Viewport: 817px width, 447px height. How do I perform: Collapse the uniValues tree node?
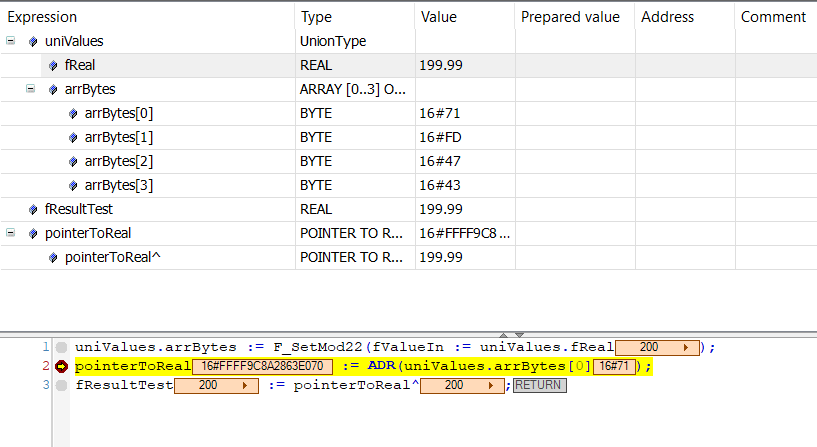[10, 41]
